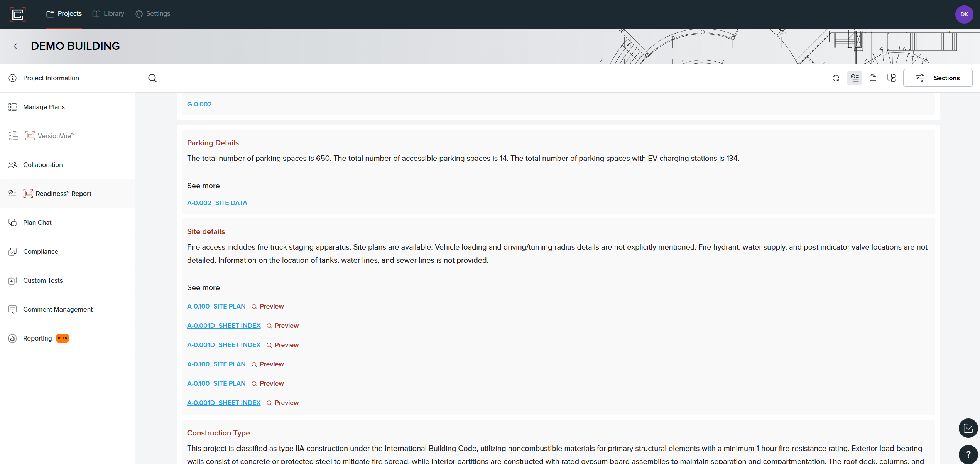Click the checklist floating button
The width and height of the screenshot is (980, 464).
968,428
